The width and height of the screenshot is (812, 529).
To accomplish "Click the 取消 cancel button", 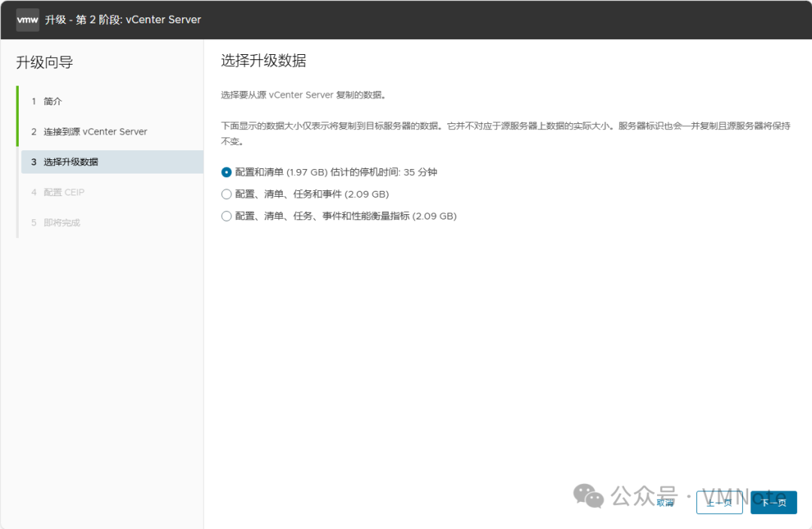I will coord(665,503).
